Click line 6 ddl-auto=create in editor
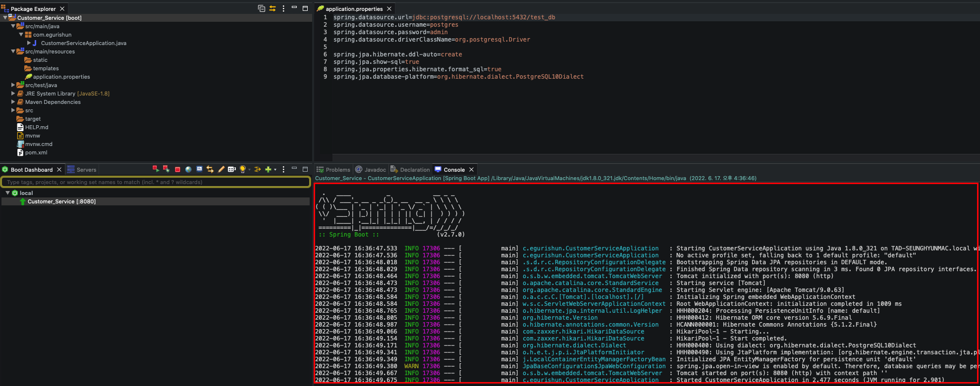 pyautogui.click(x=397, y=54)
